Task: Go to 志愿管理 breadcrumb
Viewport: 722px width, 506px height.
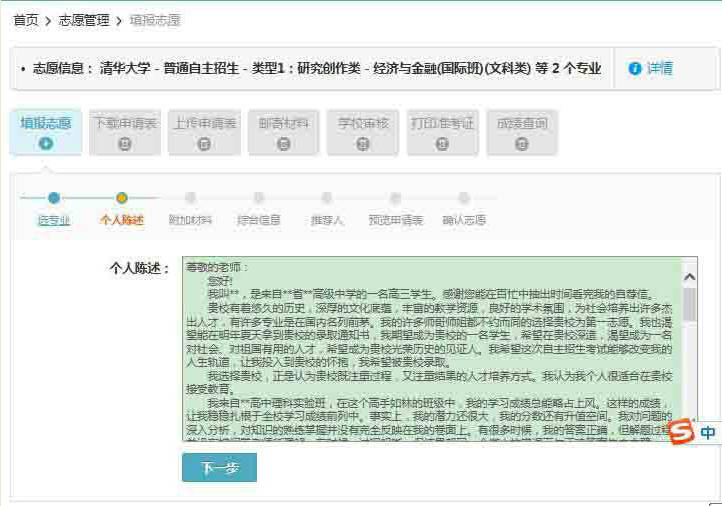Action: (84, 20)
